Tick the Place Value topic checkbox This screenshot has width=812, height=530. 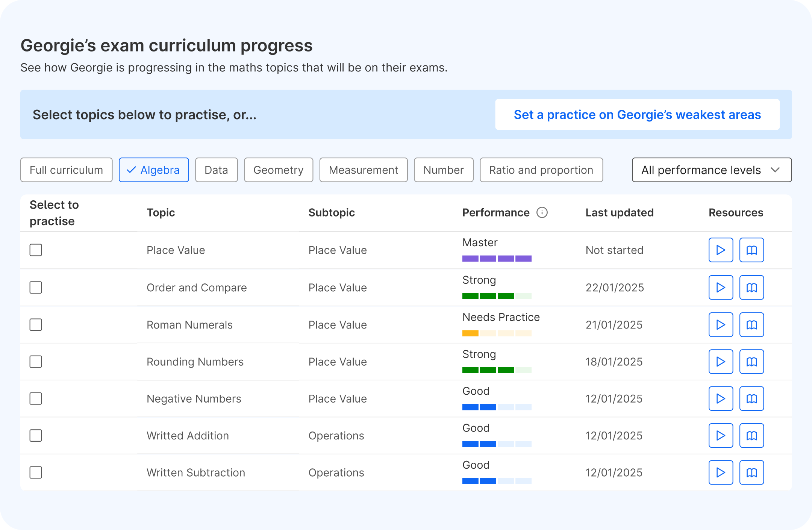pos(36,250)
